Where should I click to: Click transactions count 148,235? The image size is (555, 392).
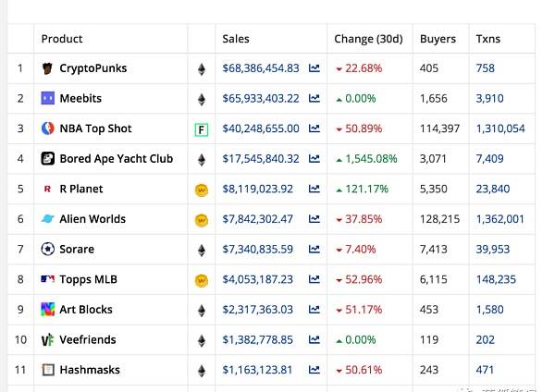coord(496,279)
